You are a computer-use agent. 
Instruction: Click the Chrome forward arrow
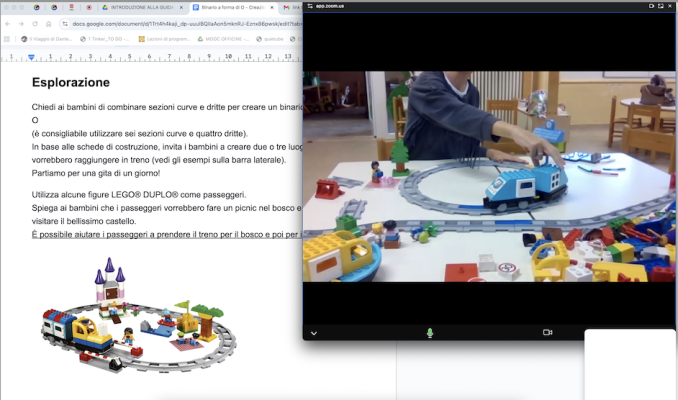tap(22, 23)
